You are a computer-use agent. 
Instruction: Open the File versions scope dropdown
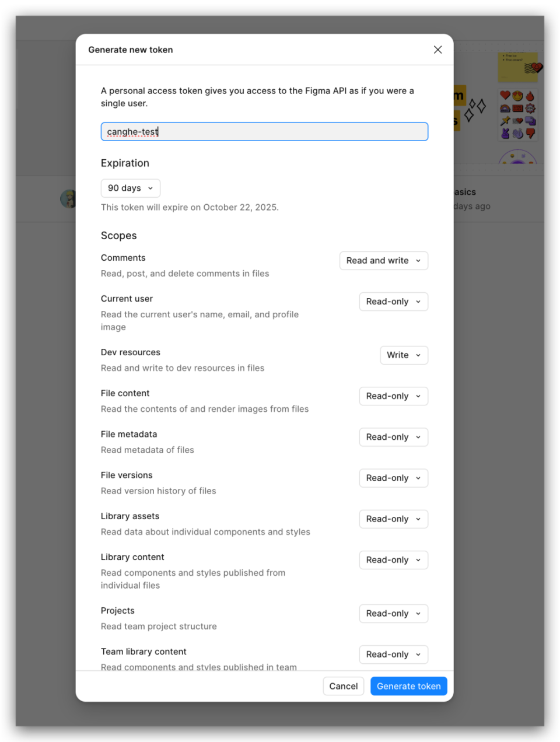coord(393,478)
